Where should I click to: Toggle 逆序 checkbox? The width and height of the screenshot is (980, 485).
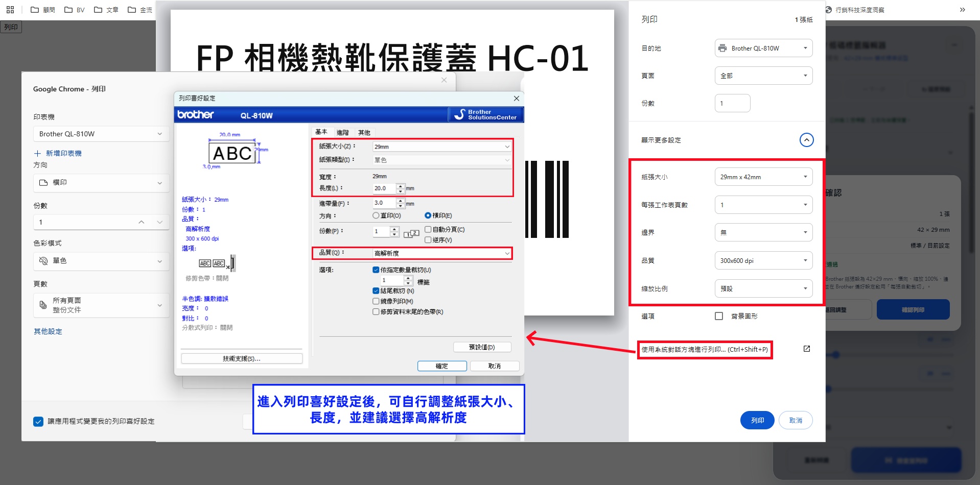click(428, 239)
